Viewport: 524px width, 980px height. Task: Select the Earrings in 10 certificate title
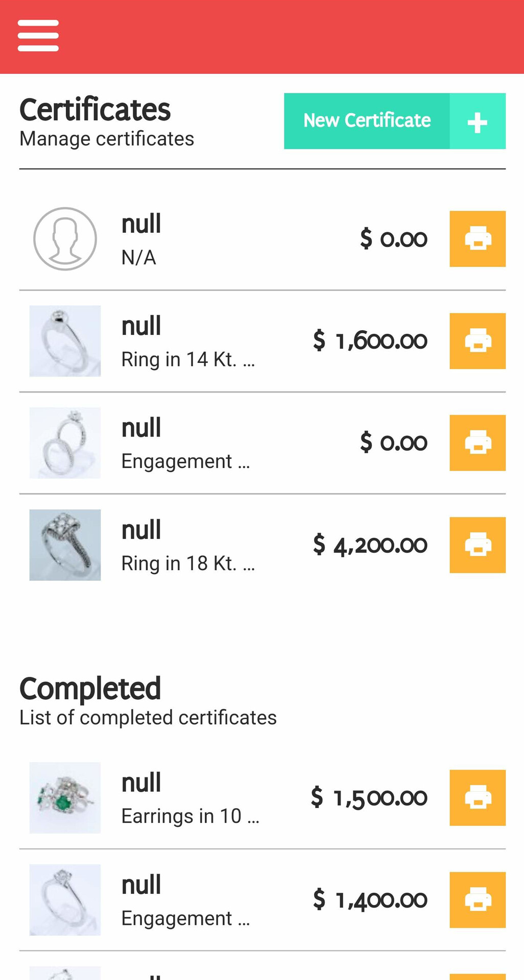click(x=190, y=816)
